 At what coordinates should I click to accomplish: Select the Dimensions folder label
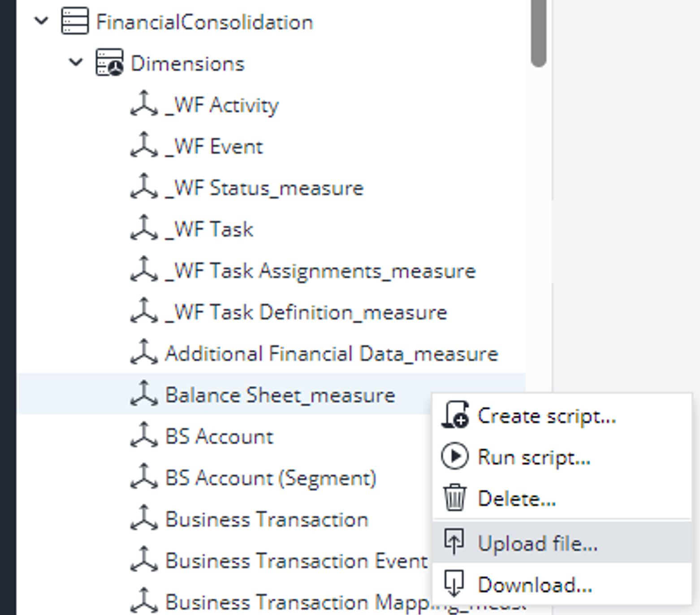188,64
